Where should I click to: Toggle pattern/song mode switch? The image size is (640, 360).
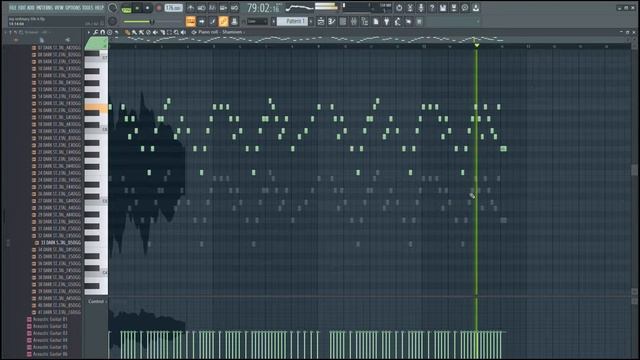click(x=127, y=9)
